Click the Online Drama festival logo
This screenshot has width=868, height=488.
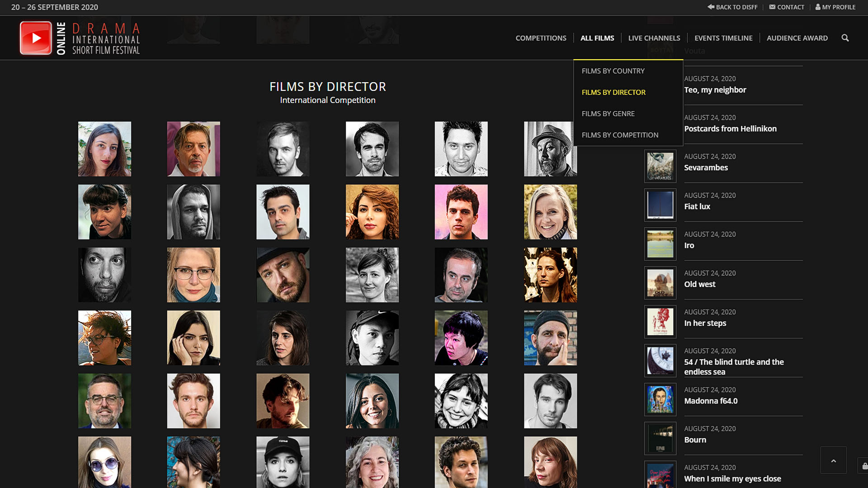[x=80, y=38]
